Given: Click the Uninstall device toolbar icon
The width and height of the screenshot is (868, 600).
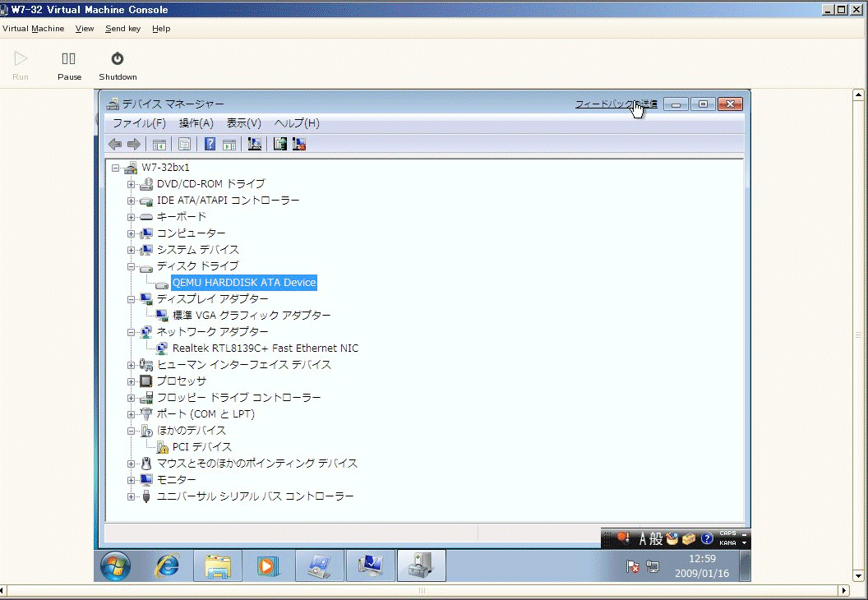Looking at the screenshot, I should [x=299, y=144].
